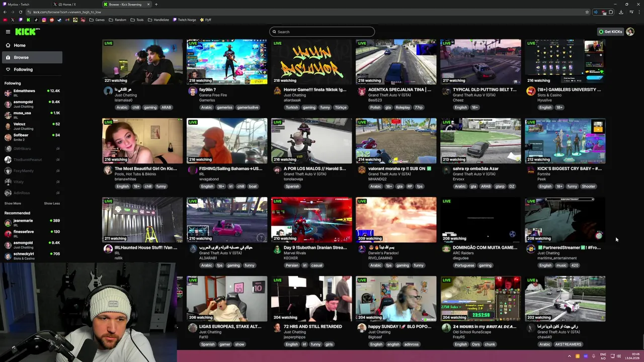Image resolution: width=644 pixels, height=362 pixels.
Task: Expand the Tools bookmark folder
Action: [x=137, y=20]
